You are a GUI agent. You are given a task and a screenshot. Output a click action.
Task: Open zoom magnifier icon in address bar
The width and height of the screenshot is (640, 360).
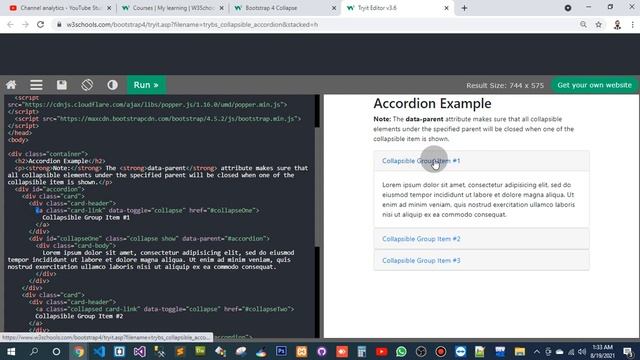click(x=583, y=24)
